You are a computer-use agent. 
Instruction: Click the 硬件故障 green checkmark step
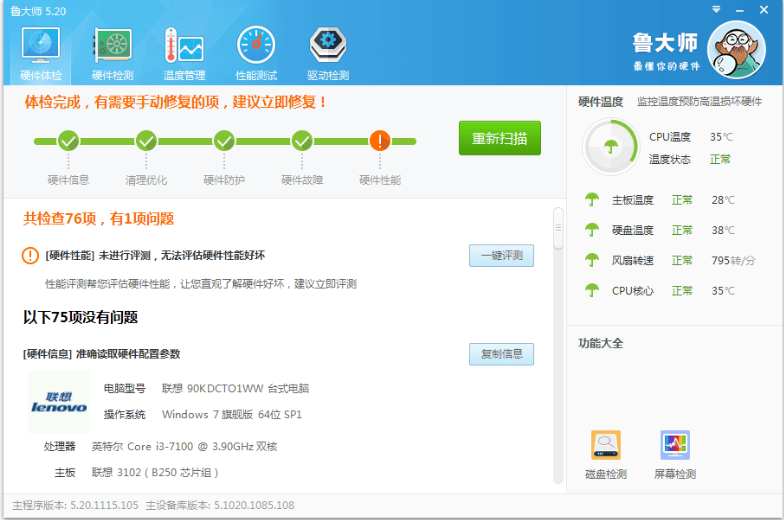[302, 141]
